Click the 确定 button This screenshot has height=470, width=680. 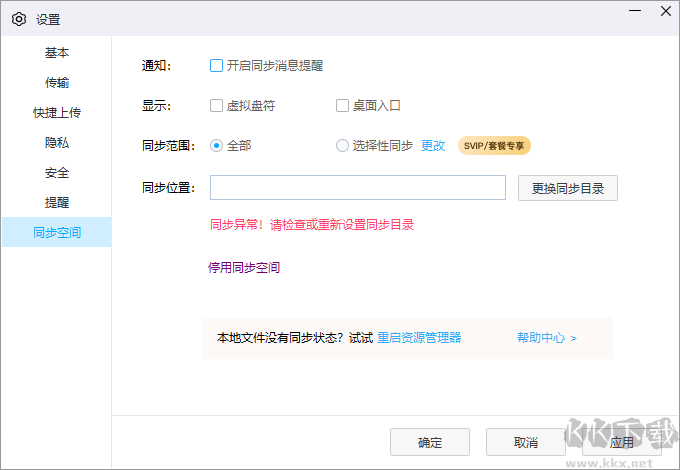click(x=430, y=442)
